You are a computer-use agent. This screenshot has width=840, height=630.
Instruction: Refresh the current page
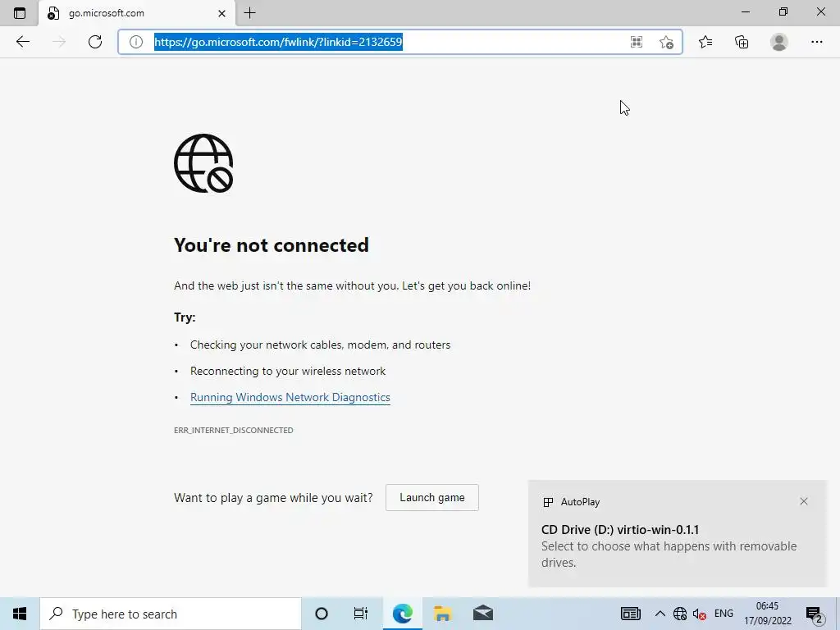tap(95, 42)
